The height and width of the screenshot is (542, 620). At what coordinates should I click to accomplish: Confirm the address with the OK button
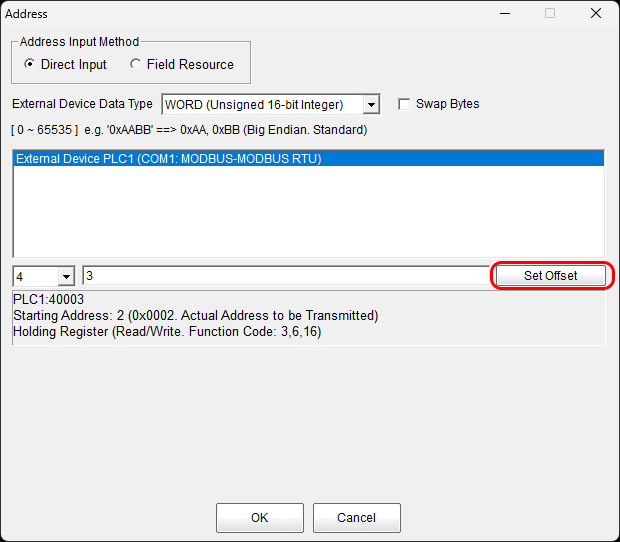coord(259,518)
